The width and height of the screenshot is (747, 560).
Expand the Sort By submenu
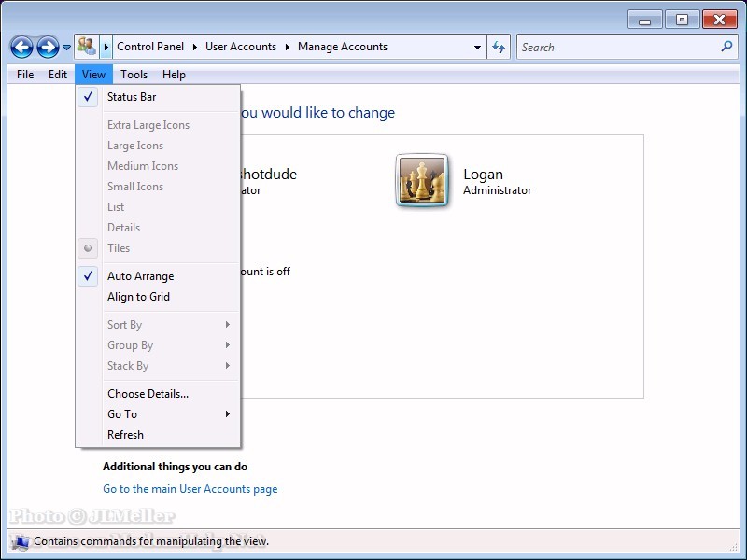pos(158,325)
